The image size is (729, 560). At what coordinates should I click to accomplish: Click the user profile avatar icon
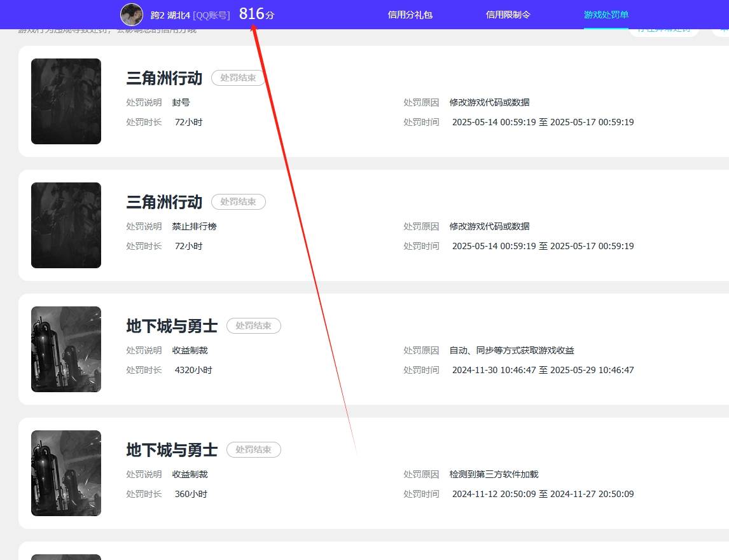pos(132,14)
